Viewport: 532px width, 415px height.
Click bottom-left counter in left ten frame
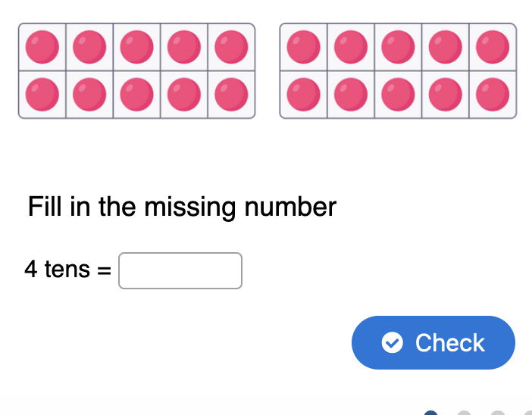click(x=42, y=95)
